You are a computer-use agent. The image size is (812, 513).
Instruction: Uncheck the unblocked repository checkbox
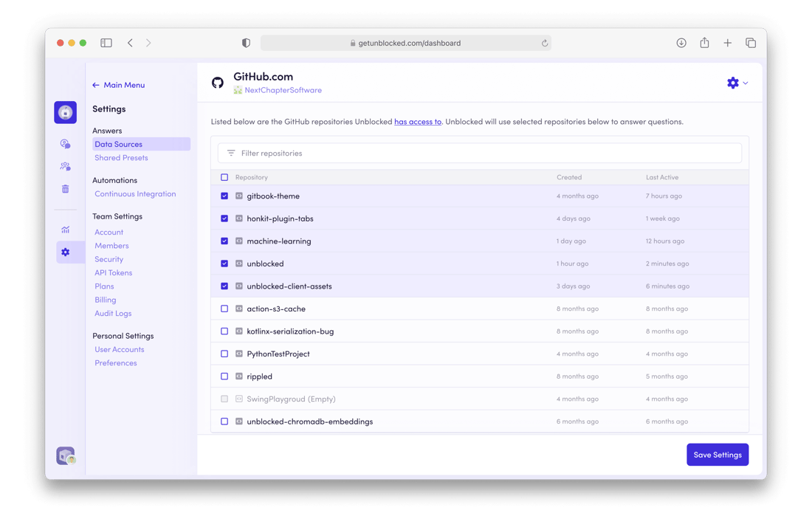coord(224,264)
